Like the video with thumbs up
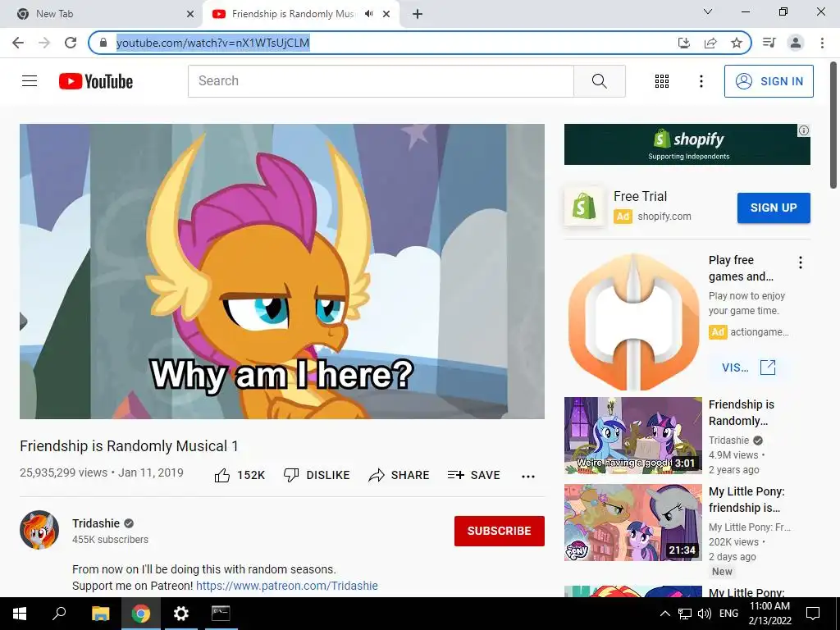The width and height of the screenshot is (840, 630). [240, 475]
